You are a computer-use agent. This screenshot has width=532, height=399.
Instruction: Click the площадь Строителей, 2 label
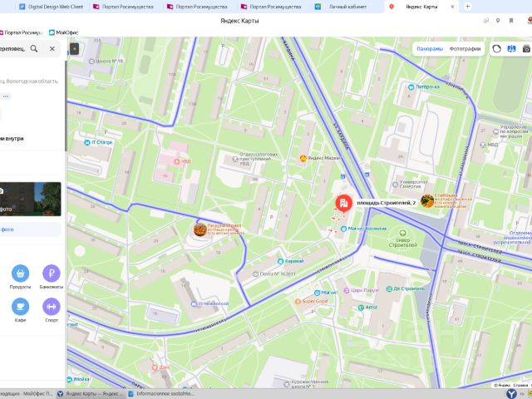(386, 203)
